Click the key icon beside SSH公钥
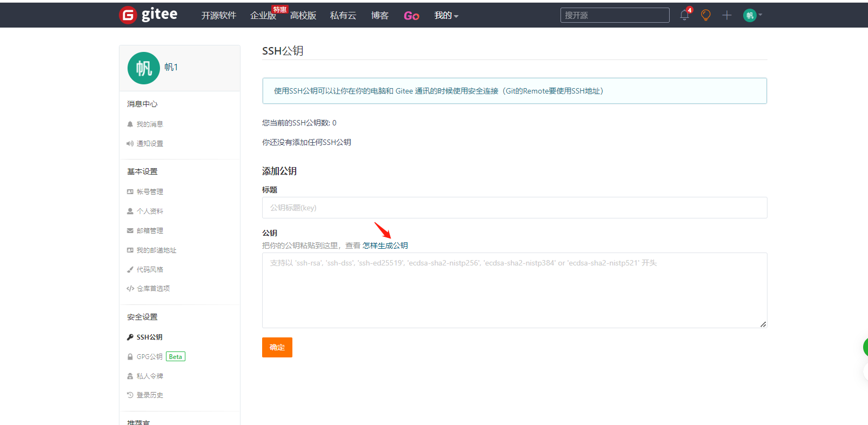The width and height of the screenshot is (868, 425). (130, 337)
